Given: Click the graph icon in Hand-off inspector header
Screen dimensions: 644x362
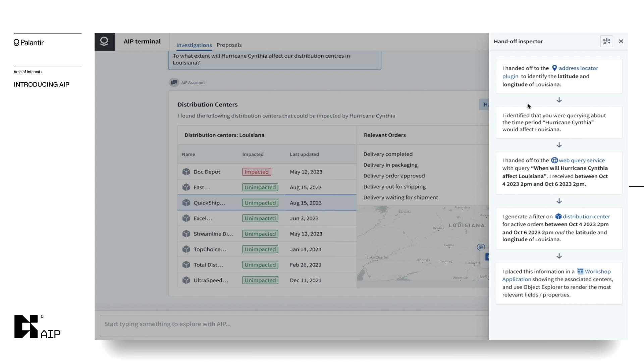Looking at the screenshot, I should point(606,42).
